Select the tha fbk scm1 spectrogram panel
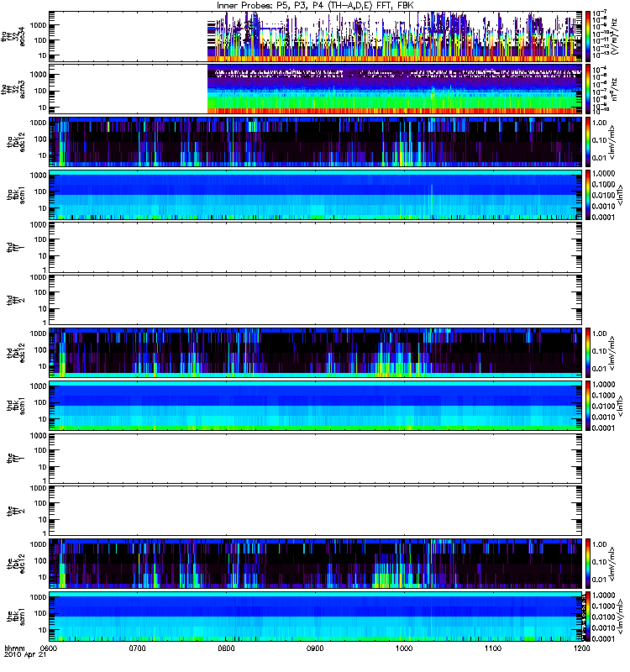Viewport: 630px width, 672px height. coord(315,195)
